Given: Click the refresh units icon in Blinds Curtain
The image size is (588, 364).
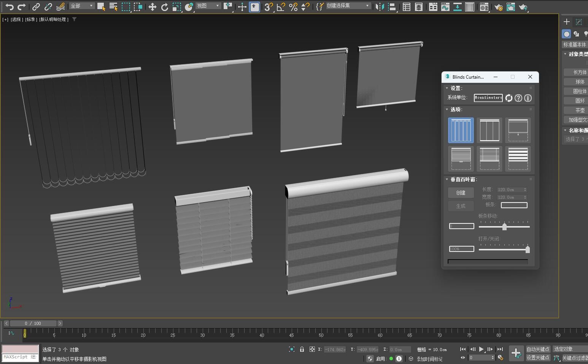Looking at the screenshot, I should click(509, 98).
